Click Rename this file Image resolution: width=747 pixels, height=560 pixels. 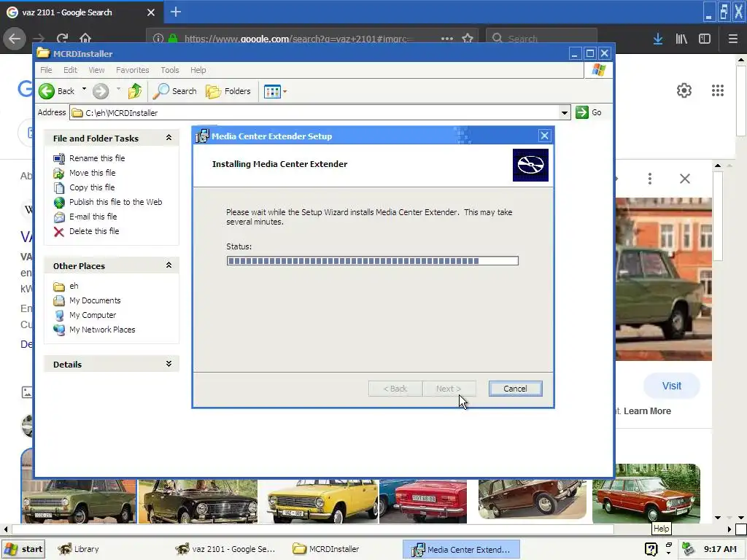click(x=97, y=158)
